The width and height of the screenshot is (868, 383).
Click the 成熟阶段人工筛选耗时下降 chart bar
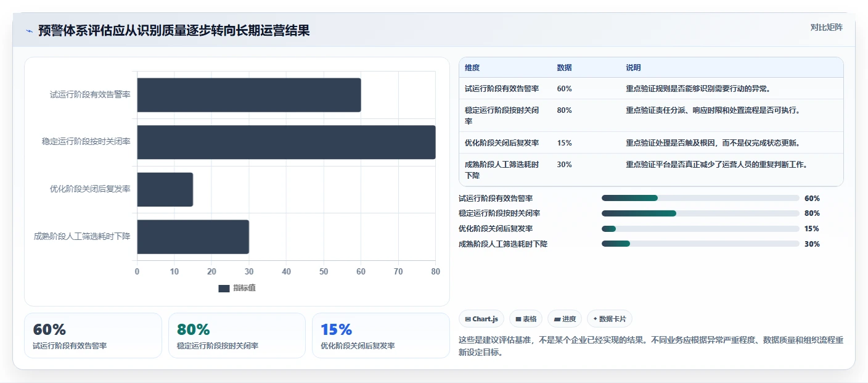tap(193, 237)
